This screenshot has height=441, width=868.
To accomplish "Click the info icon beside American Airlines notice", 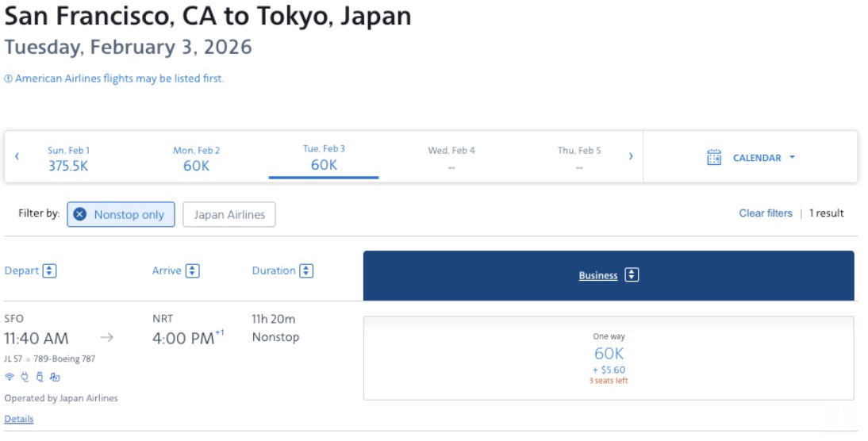I will pyautogui.click(x=8, y=79).
